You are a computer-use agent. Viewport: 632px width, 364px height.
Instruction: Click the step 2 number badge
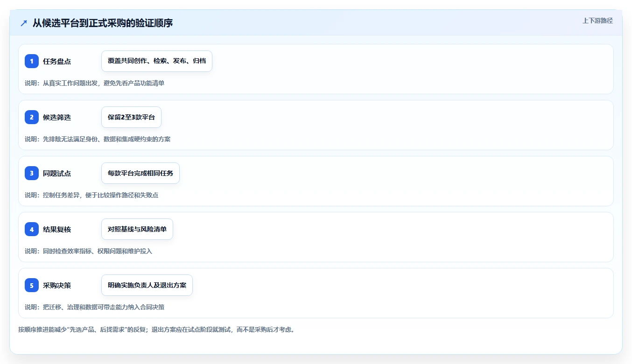[32, 117]
